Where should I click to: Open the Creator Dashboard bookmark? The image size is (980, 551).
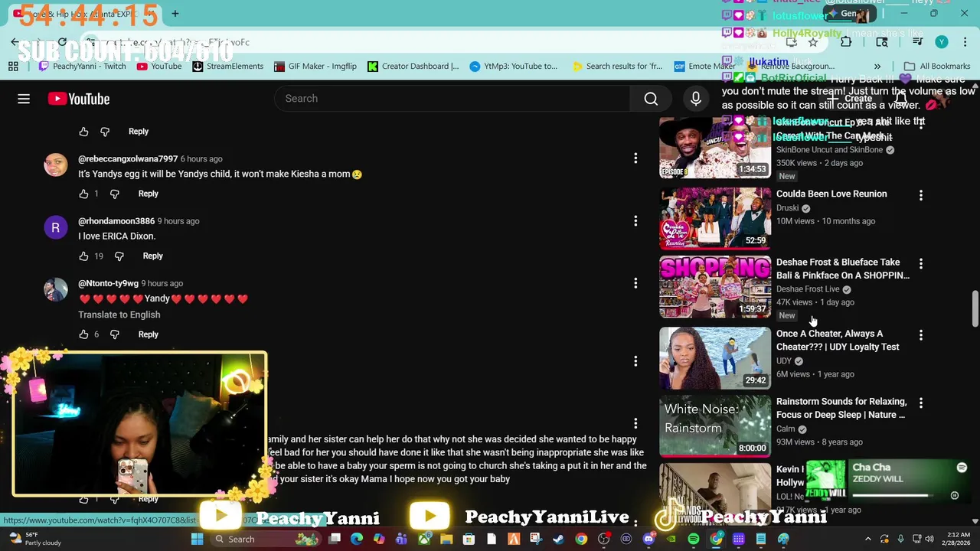coord(413,66)
